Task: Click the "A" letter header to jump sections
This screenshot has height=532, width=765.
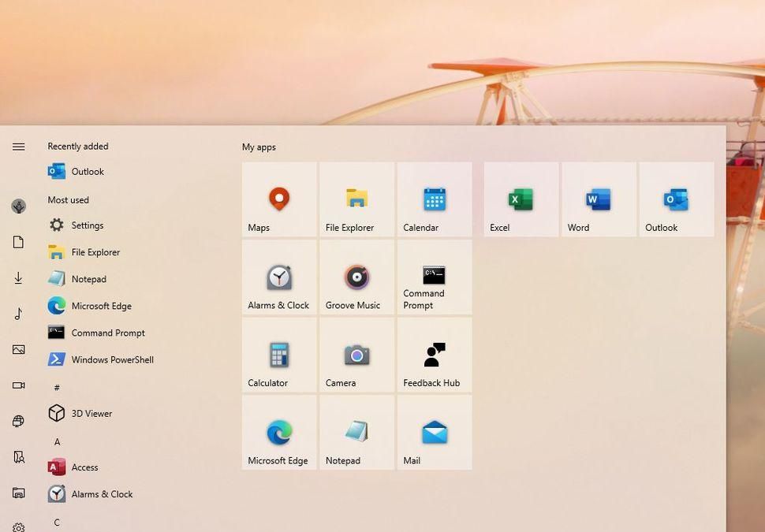Action: 56,441
